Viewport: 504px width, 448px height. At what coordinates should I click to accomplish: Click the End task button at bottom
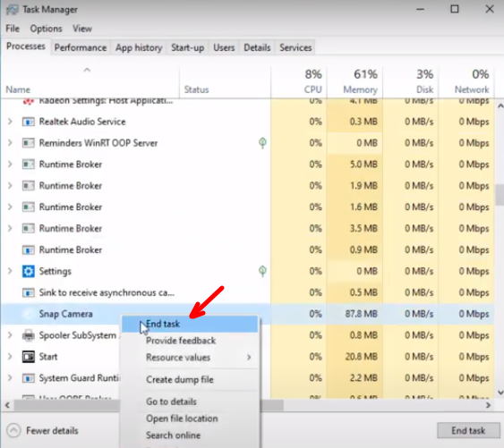468,431
